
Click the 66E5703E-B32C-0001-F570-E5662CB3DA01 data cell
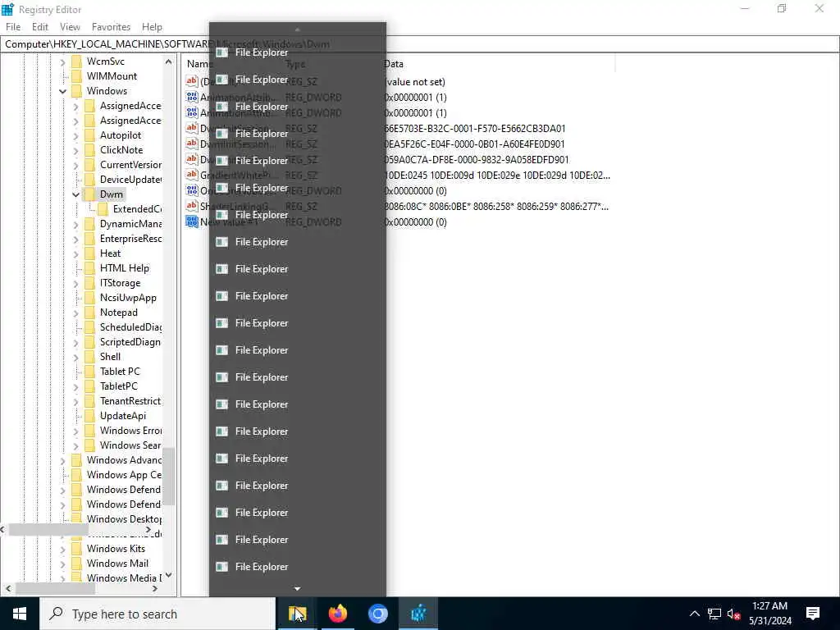pyautogui.click(x=475, y=129)
